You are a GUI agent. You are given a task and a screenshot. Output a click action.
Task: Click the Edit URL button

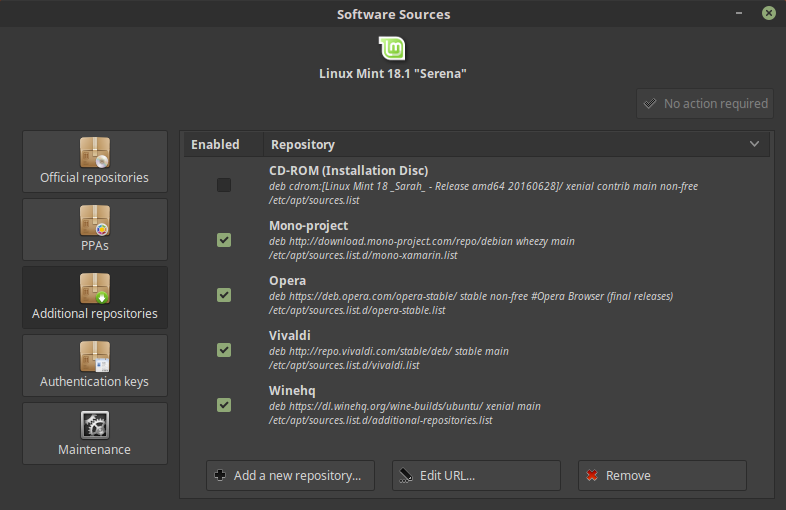point(476,475)
